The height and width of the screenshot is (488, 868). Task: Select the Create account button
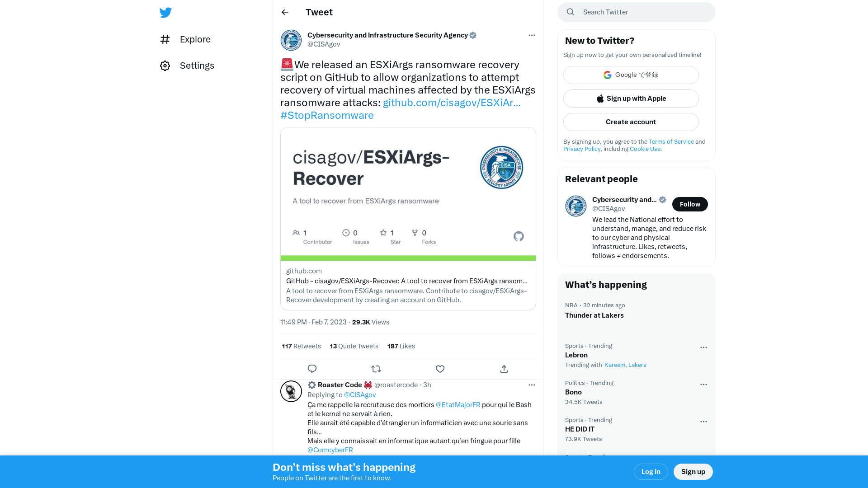pos(631,122)
